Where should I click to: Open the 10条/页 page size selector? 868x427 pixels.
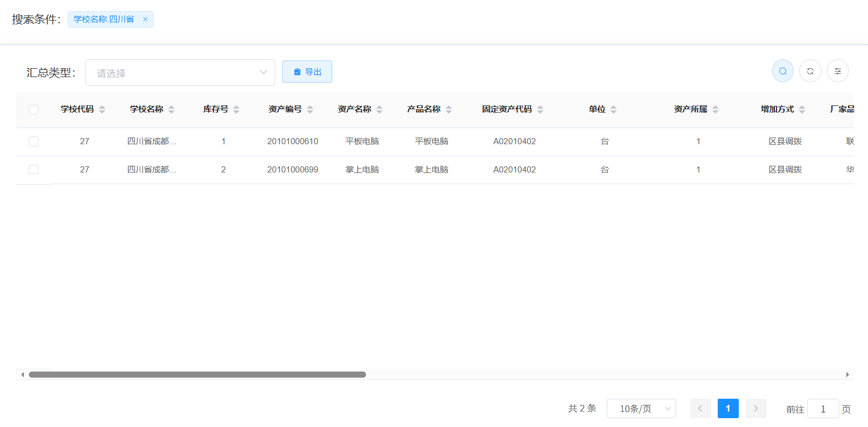coord(641,409)
